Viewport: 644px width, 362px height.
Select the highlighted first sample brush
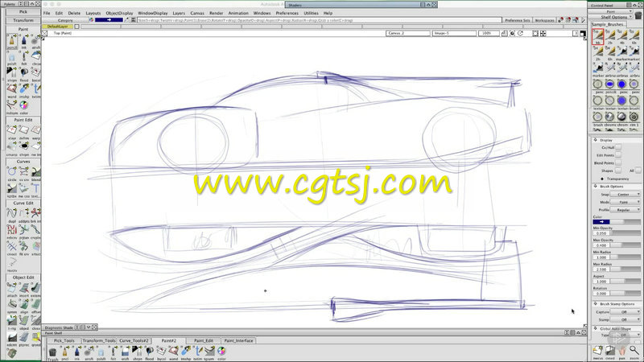click(x=597, y=36)
